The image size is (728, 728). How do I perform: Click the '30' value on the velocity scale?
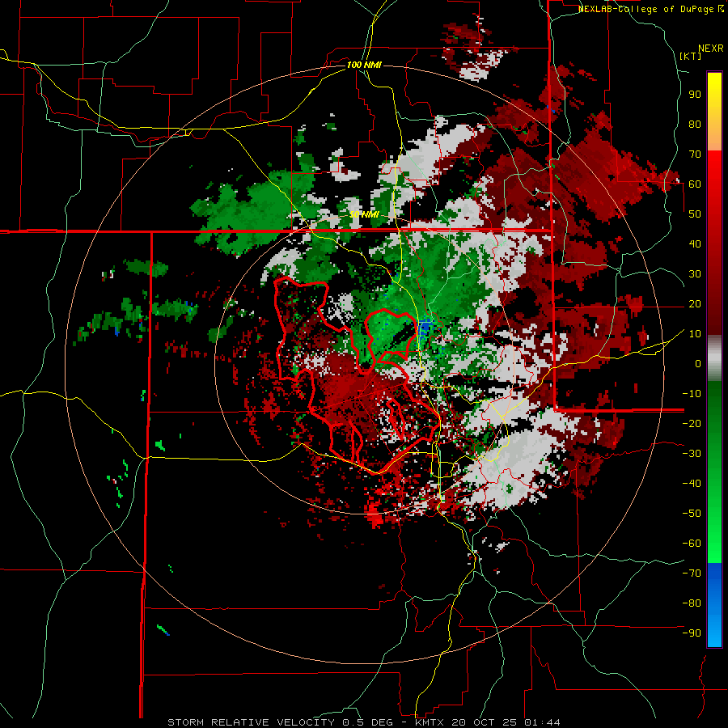point(695,274)
